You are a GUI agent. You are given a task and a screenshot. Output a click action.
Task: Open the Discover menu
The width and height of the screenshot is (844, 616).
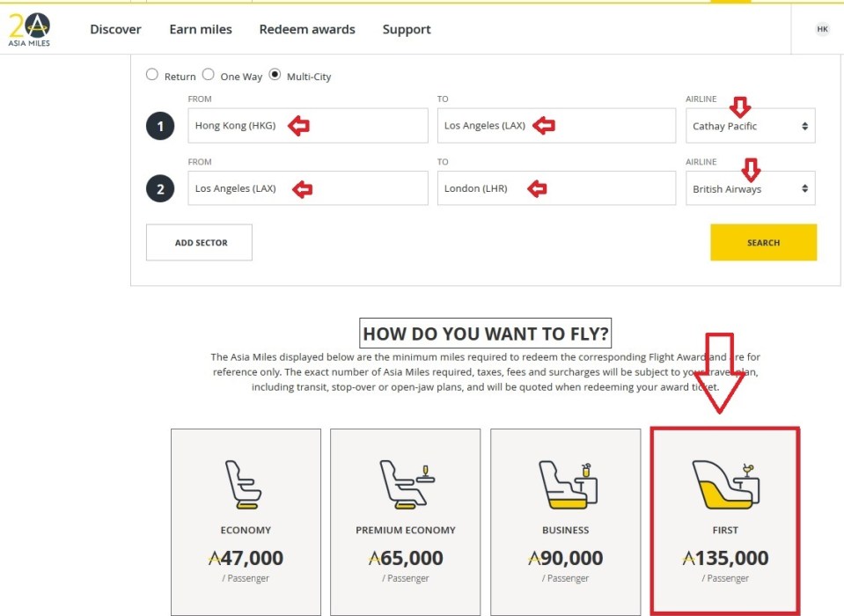[x=115, y=29]
